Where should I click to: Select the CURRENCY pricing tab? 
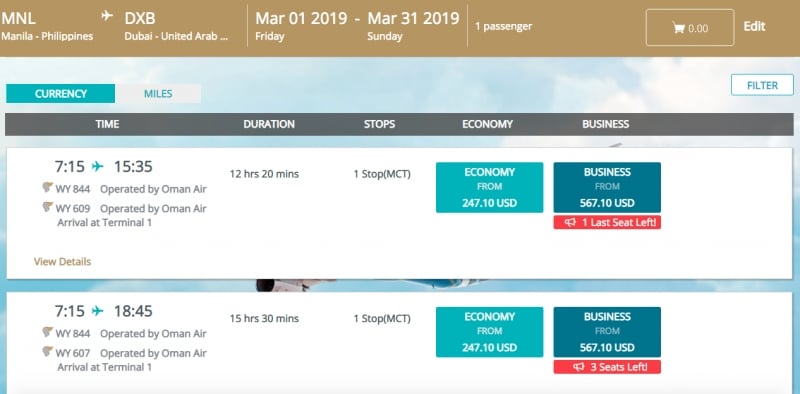pyautogui.click(x=61, y=94)
